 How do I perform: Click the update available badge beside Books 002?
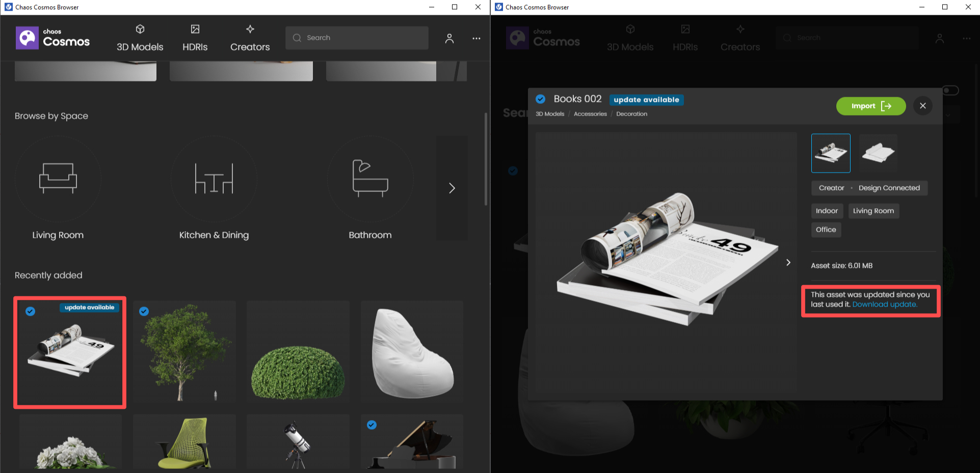[646, 100]
